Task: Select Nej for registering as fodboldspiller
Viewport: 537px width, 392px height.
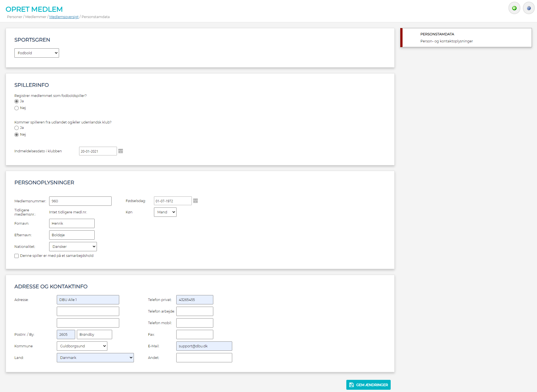Action: (17, 108)
